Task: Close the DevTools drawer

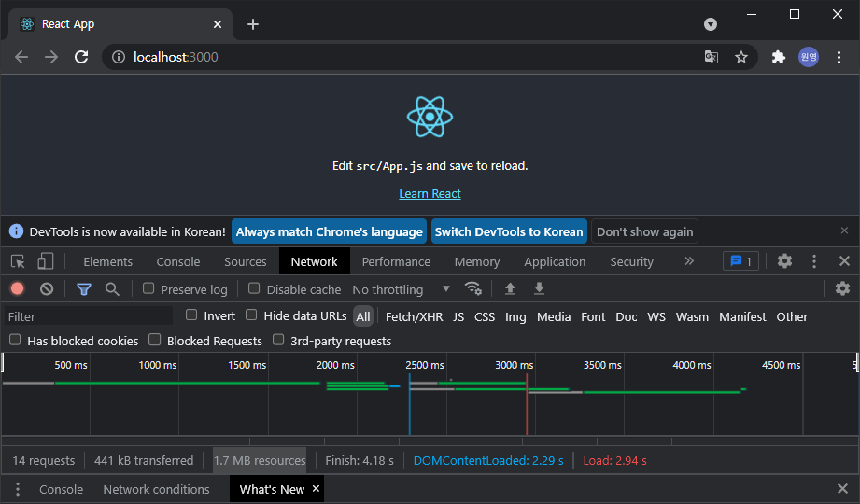Action: (843, 489)
